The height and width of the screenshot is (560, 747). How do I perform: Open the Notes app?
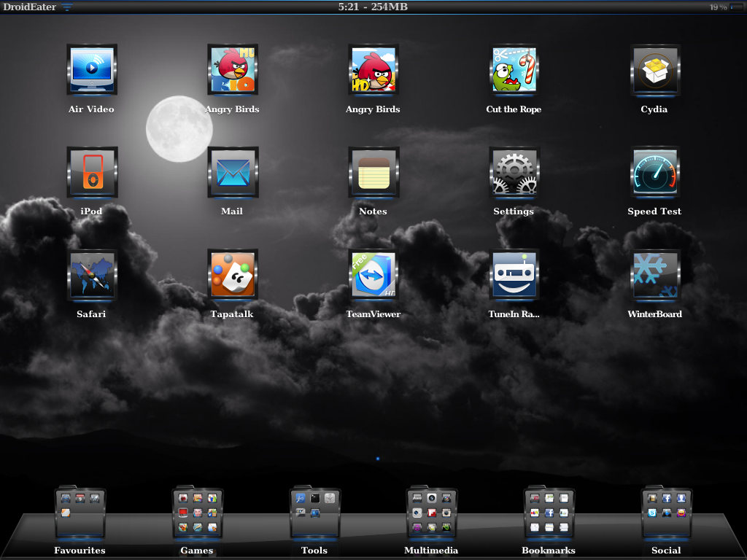coord(373,172)
